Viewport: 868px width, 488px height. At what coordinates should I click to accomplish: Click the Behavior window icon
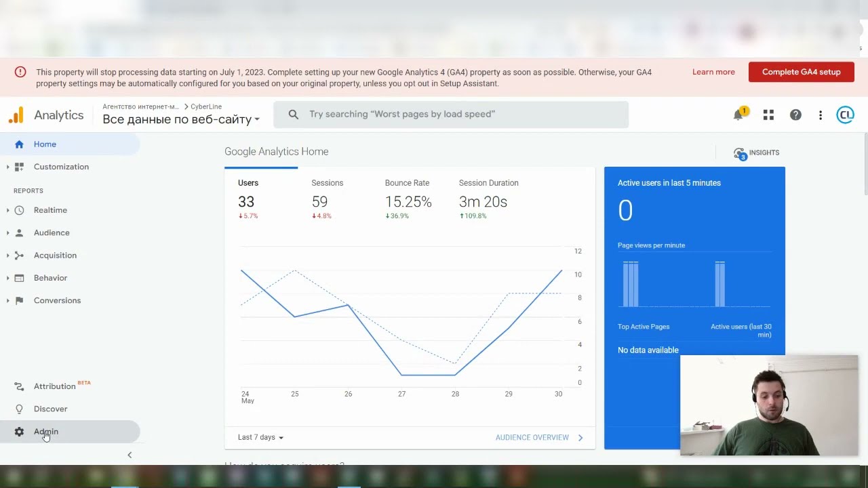[x=19, y=278]
